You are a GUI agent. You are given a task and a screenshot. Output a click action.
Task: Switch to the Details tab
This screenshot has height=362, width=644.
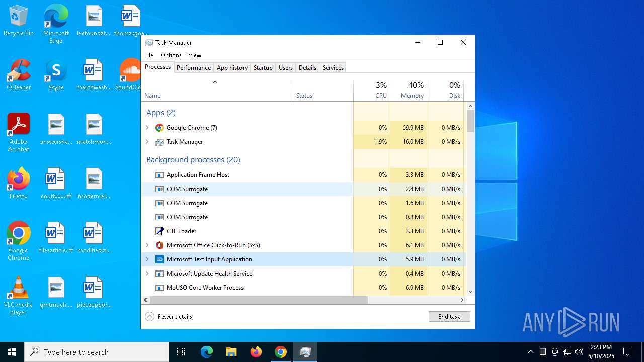307,68
